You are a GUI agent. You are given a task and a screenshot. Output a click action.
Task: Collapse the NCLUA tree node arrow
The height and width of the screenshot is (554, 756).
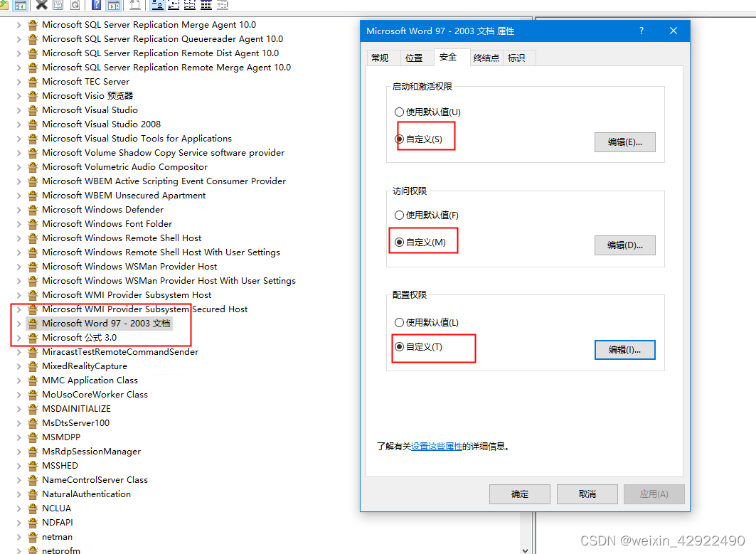pyautogui.click(x=18, y=508)
